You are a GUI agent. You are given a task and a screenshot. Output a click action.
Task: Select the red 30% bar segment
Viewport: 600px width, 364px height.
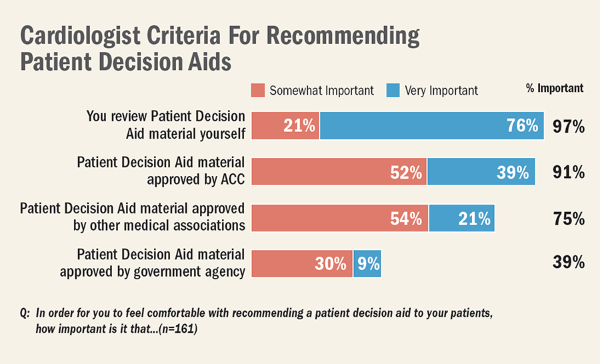301,264
